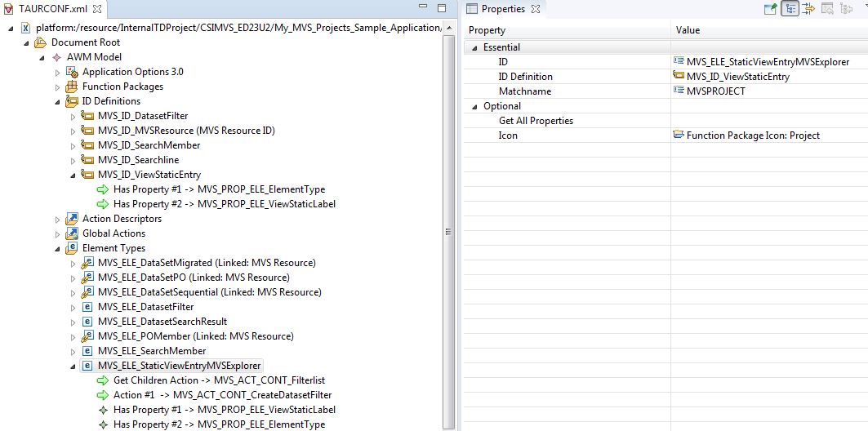Click the Icon value Function Package Icon: Project
Screen dimensions: 868x431
click(753, 136)
